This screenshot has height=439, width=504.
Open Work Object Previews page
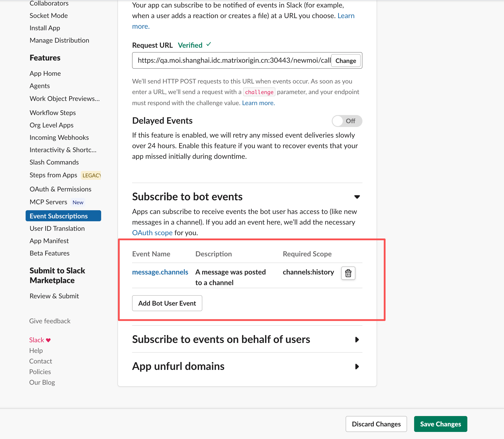(65, 98)
